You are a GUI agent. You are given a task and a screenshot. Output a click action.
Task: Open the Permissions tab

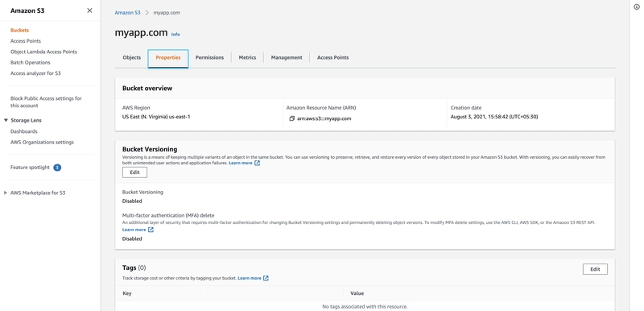pyautogui.click(x=209, y=57)
